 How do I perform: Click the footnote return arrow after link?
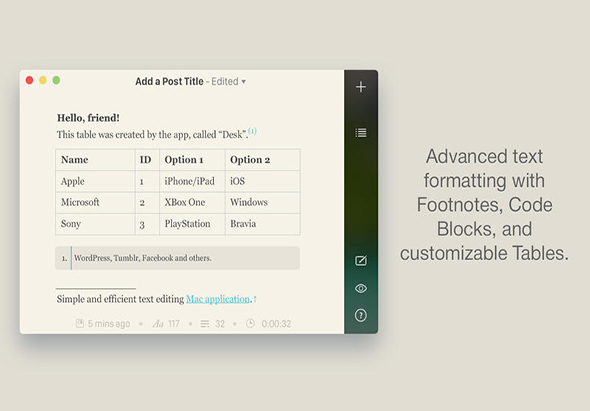(255, 299)
